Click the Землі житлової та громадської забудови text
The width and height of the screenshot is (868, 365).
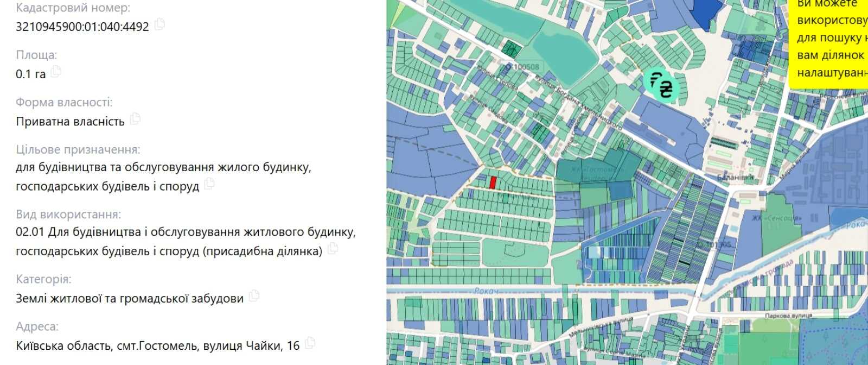[x=130, y=298]
